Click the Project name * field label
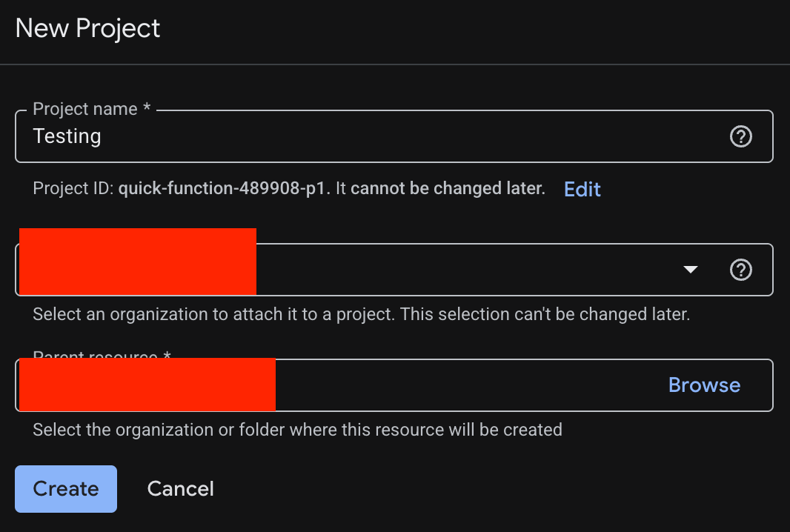The width and height of the screenshot is (790, 532). click(92, 109)
